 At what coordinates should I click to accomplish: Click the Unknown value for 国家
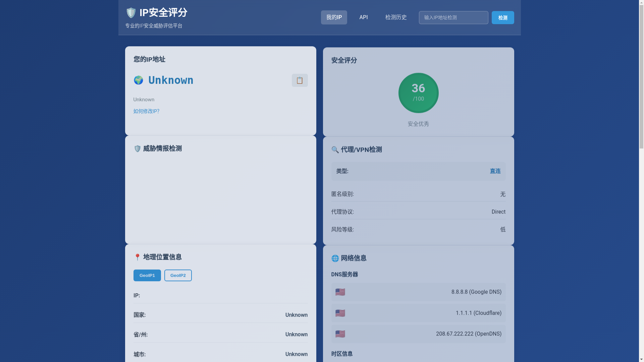[297, 315]
